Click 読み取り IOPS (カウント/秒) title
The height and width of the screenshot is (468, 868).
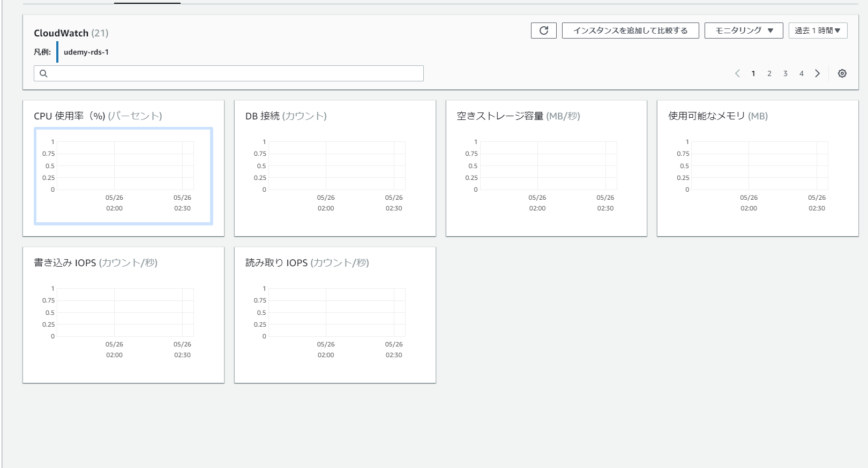(308, 262)
